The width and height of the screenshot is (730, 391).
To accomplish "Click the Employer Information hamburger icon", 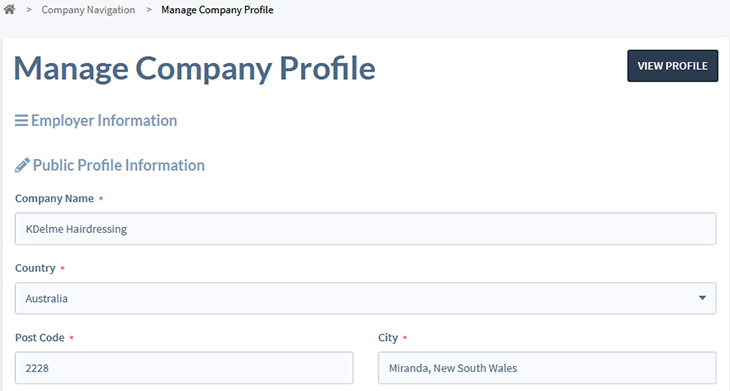I will pos(21,121).
